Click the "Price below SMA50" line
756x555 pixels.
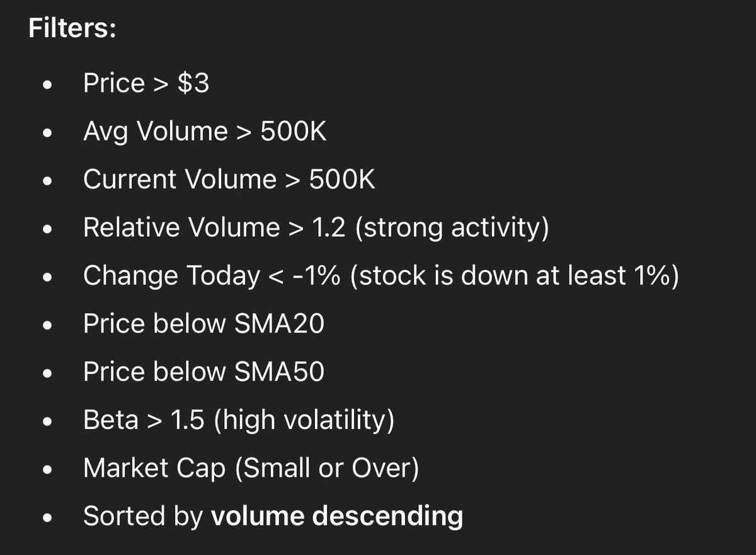click(204, 372)
